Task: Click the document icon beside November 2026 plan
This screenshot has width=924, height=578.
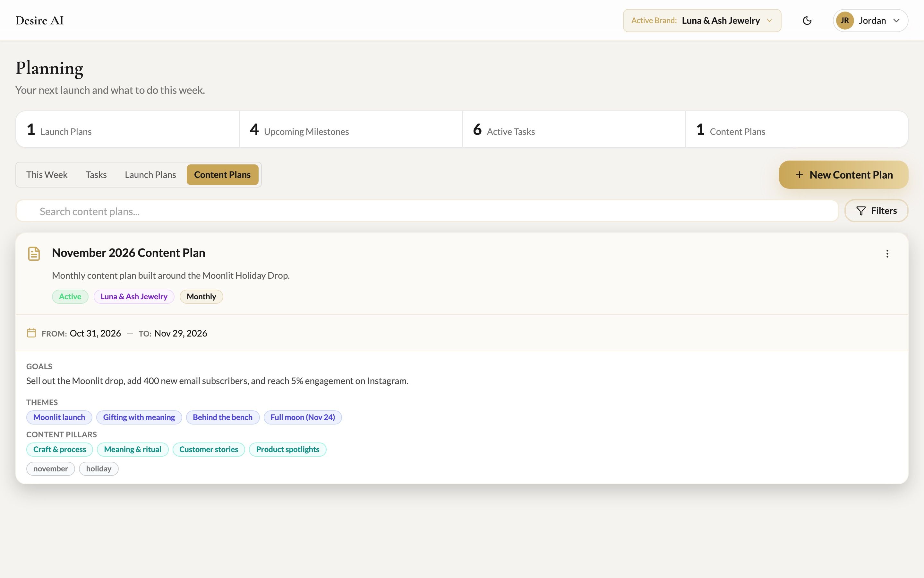Action: 34,253
